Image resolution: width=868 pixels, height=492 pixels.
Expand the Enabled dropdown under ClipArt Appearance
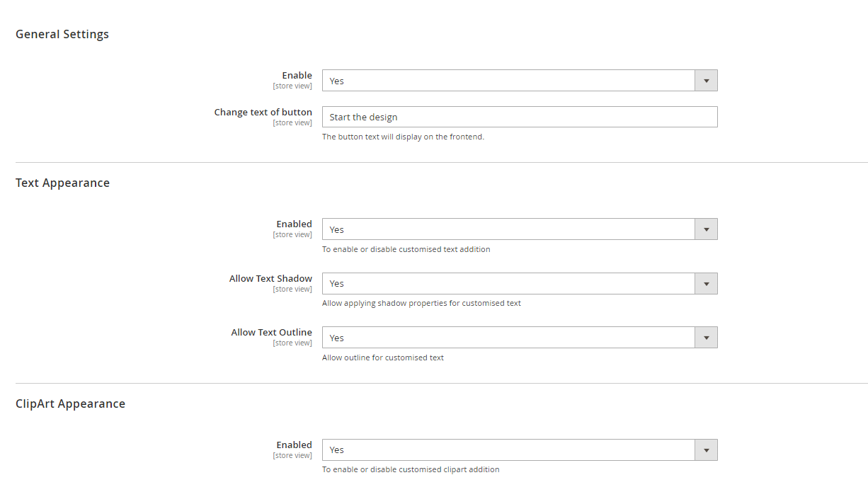click(520, 450)
